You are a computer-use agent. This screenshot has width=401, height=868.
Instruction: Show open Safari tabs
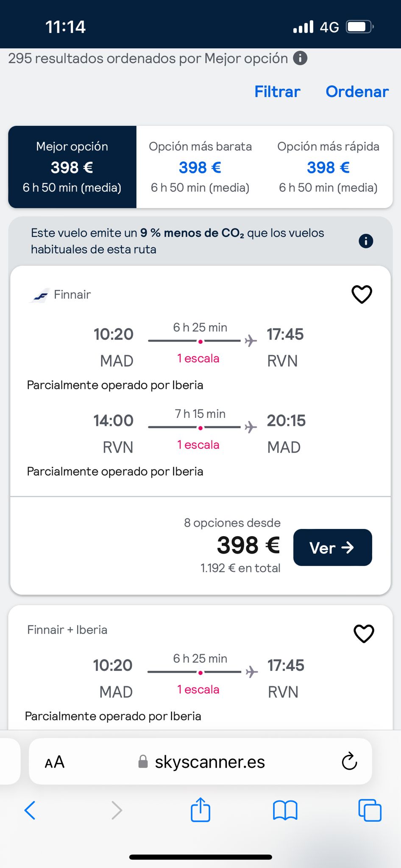point(370,810)
